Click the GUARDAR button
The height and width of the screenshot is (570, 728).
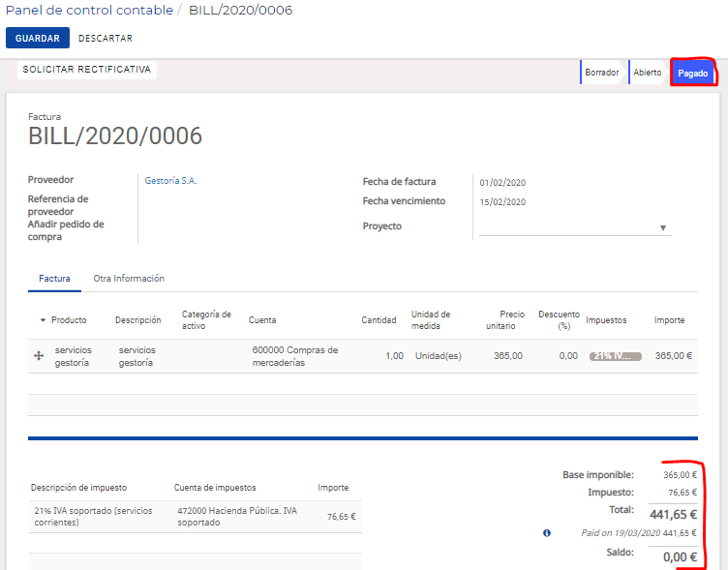click(38, 38)
